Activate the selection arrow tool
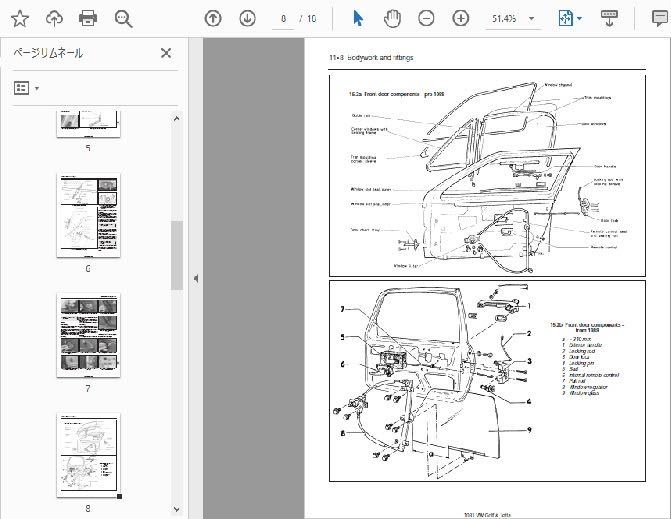Viewport: 671px width, 519px height. (x=358, y=18)
